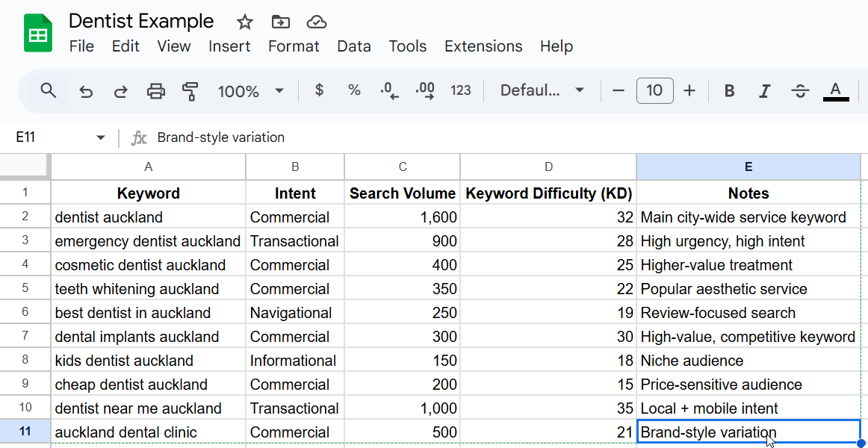Open the zoom 100% dropdown
This screenshot has height=448, width=868.
pos(251,90)
